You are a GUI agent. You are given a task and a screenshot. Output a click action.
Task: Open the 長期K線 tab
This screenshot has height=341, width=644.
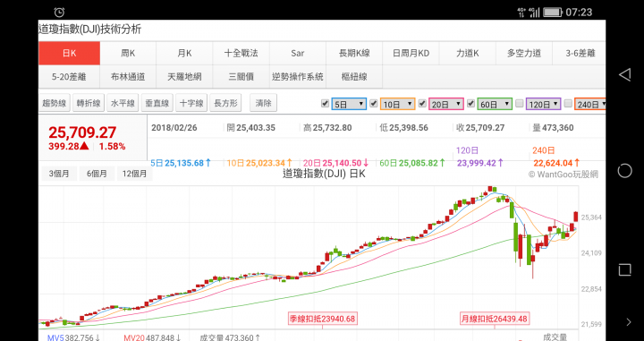(354, 53)
